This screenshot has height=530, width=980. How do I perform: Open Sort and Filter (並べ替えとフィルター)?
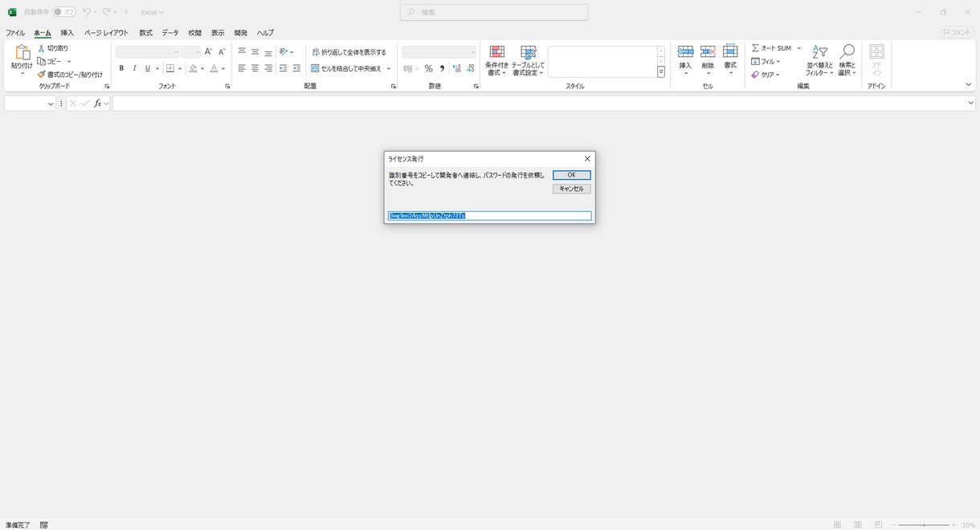point(819,61)
